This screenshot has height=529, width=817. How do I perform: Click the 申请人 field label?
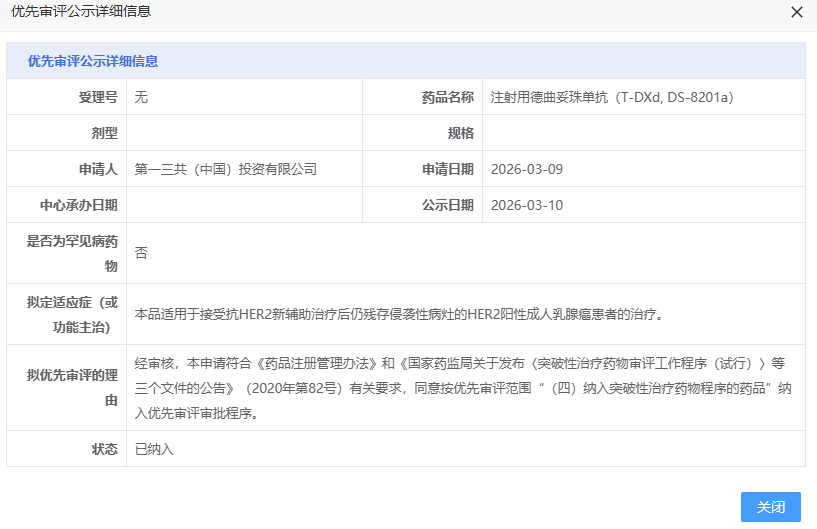point(98,169)
